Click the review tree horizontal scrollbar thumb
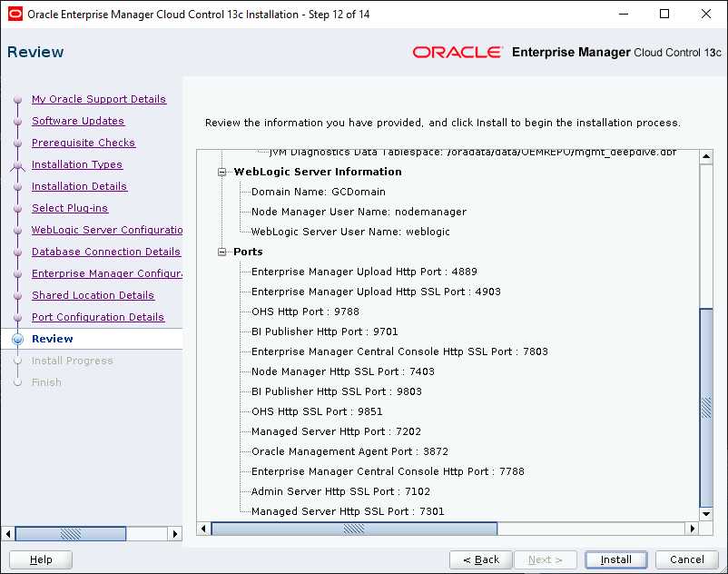Screen dimensions: 728x574 click(354, 529)
